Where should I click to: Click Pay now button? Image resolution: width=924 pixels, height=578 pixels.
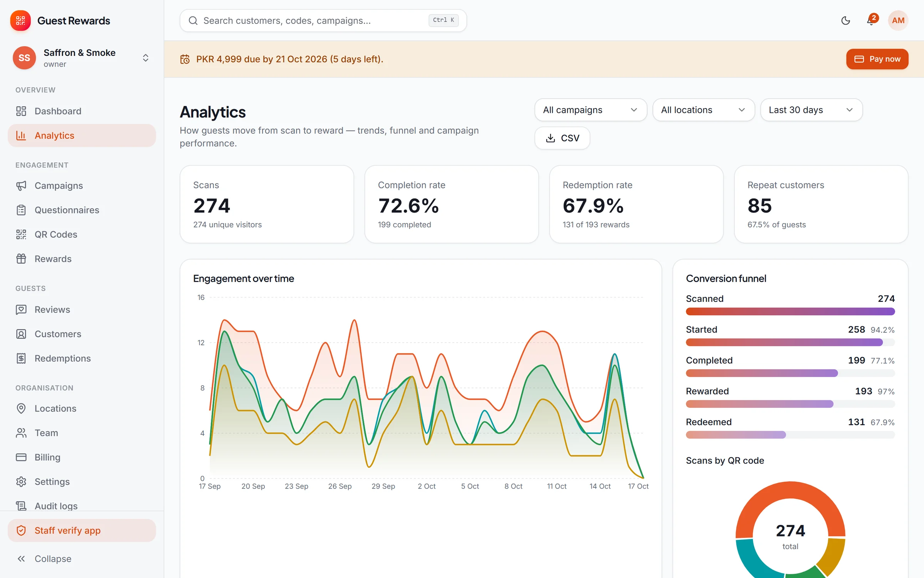[877, 59]
